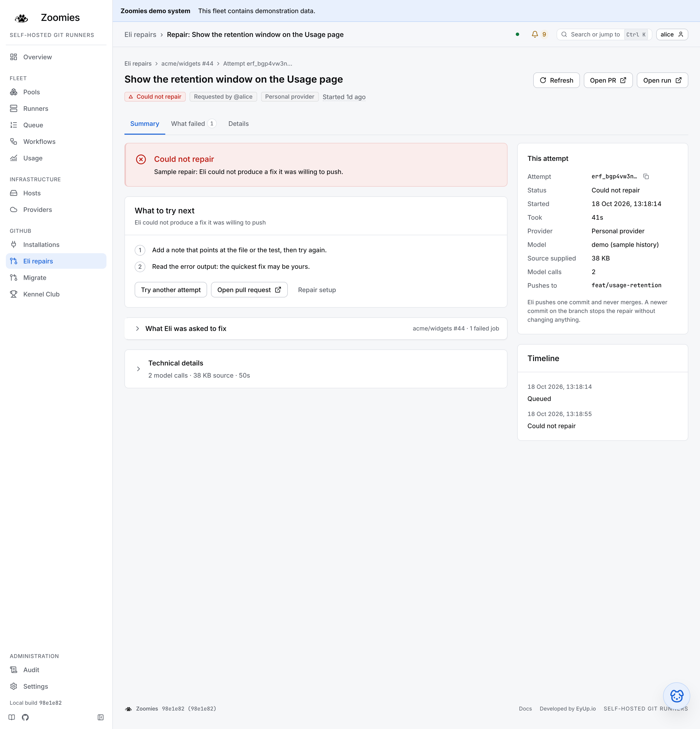Image resolution: width=700 pixels, height=729 pixels.
Task: Click the demo (sample history) model value
Action: point(625,245)
